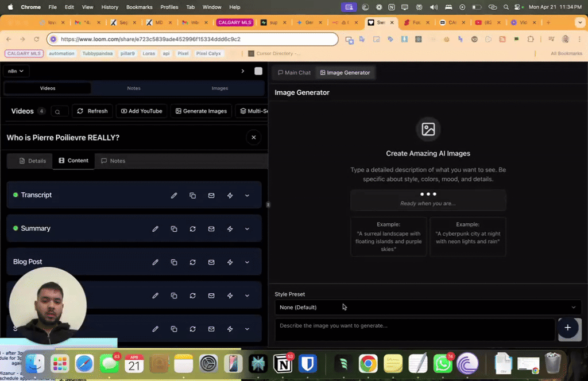Select the Image Generator tab
Viewport: 588px width, 381px height.
click(x=345, y=73)
